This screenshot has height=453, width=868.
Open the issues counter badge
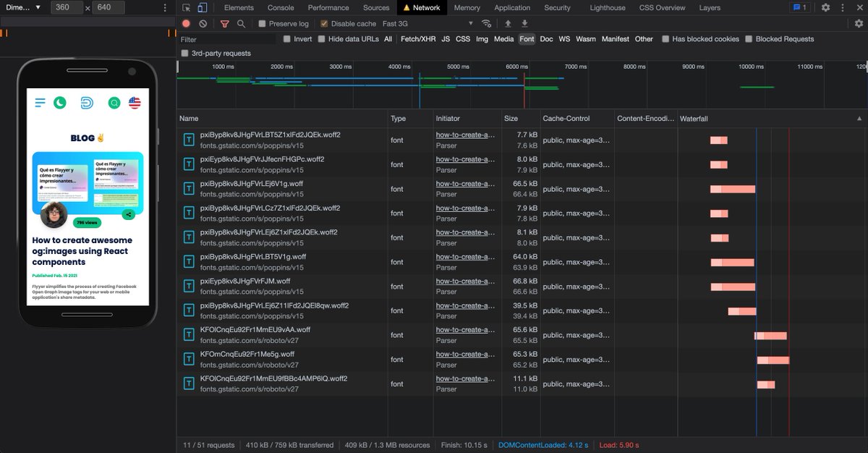click(x=800, y=8)
